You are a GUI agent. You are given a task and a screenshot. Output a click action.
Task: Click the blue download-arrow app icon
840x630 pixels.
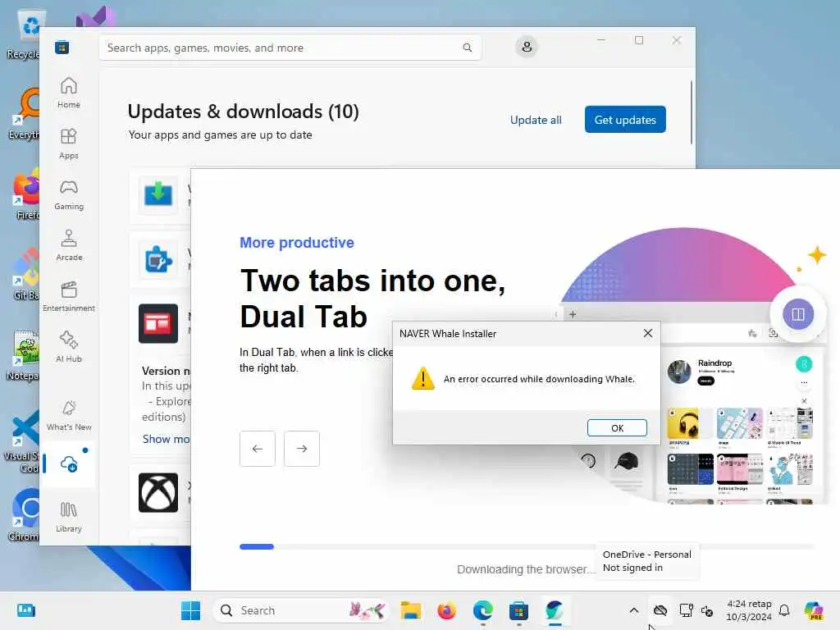pyautogui.click(x=158, y=194)
